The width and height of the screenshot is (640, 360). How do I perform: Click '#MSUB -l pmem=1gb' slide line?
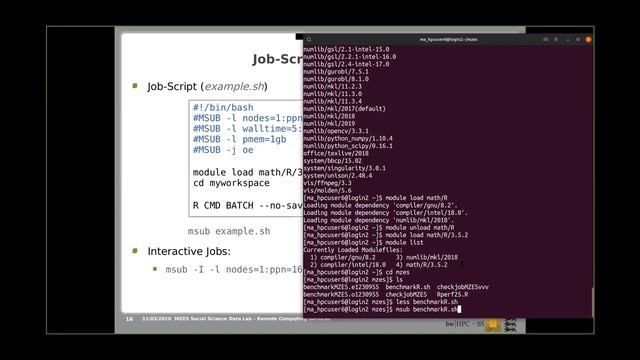coord(240,140)
